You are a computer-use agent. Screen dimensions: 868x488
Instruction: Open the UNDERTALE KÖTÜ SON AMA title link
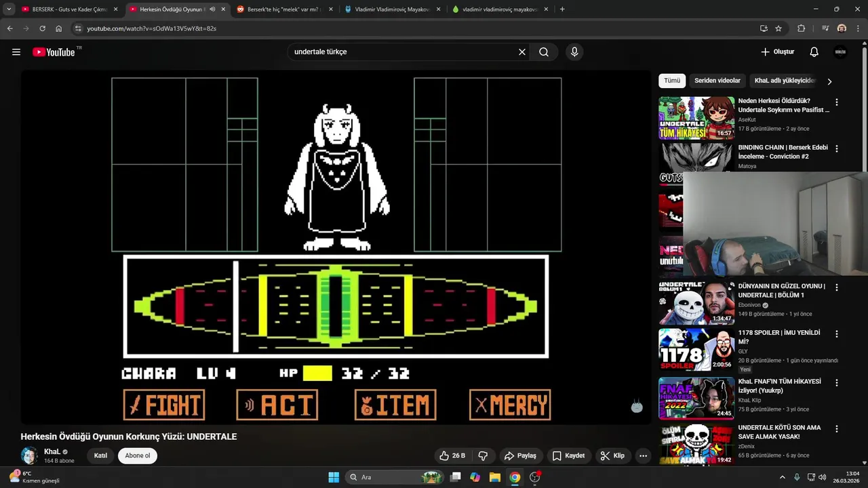point(779,432)
